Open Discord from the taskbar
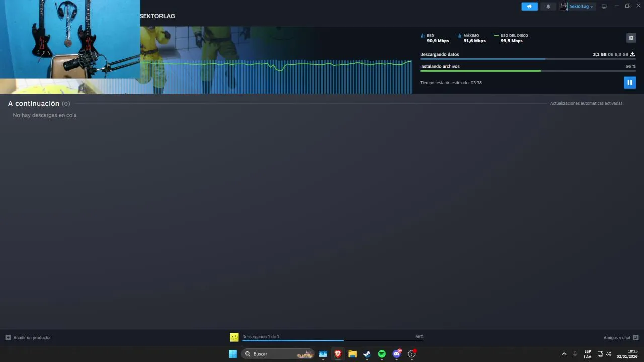The width and height of the screenshot is (644, 362). 397,354
